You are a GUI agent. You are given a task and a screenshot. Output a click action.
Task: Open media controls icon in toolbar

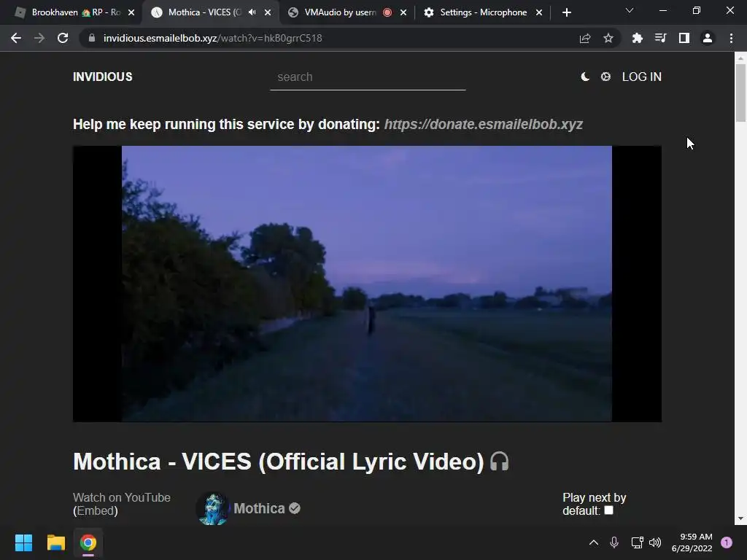coord(660,38)
